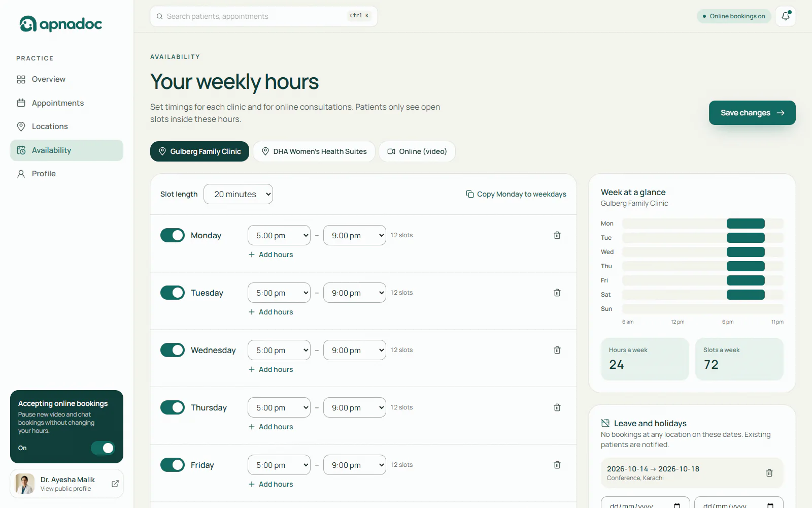Switch to Online (video) tab
This screenshot has height=508, width=812.
coord(417,151)
